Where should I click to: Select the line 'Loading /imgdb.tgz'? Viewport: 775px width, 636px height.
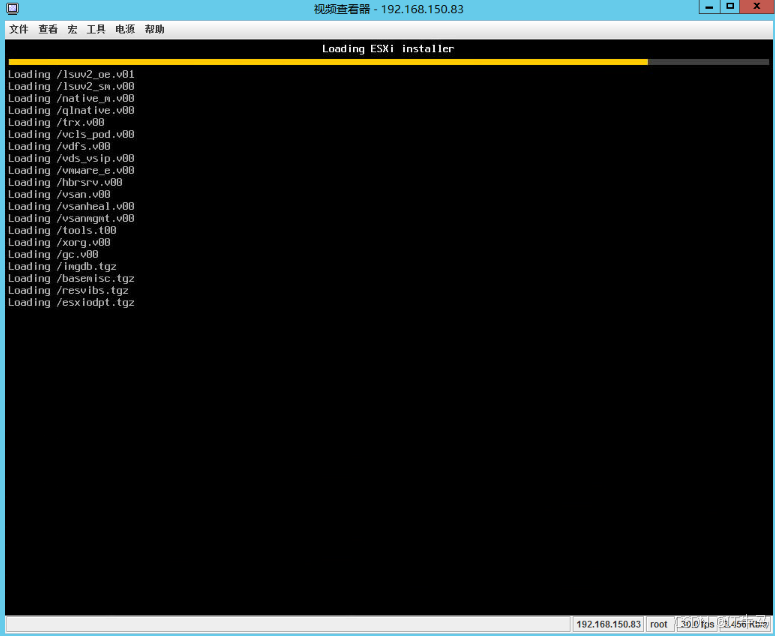point(62,266)
